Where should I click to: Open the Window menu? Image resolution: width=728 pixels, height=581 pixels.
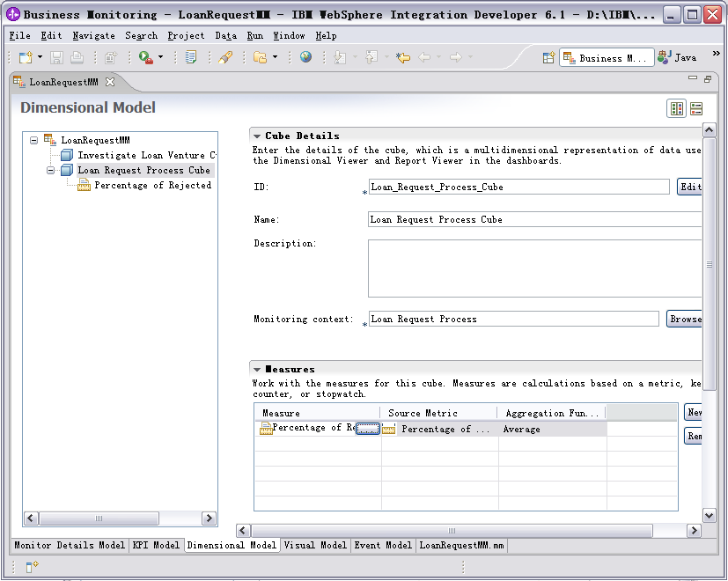pos(289,36)
